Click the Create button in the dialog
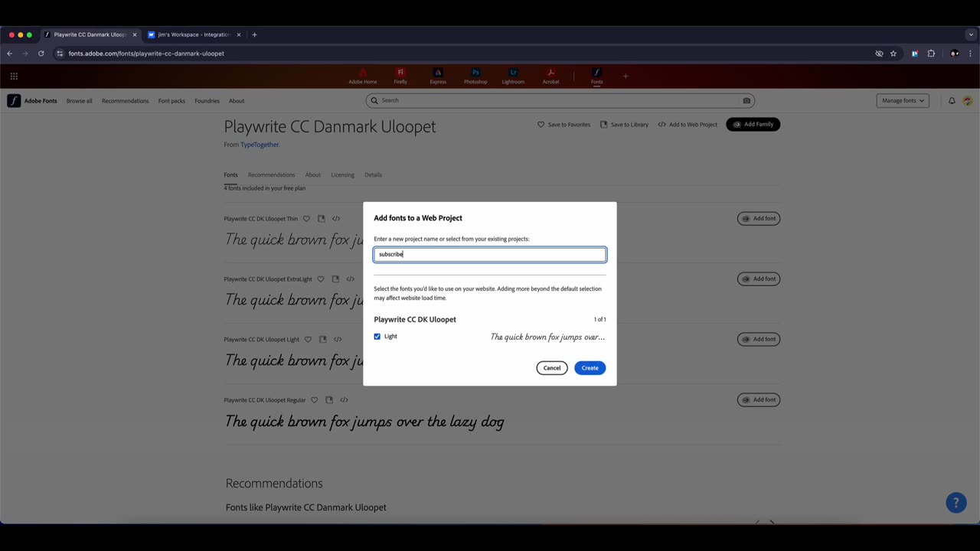Viewport: 980px width, 551px height. [590, 368]
